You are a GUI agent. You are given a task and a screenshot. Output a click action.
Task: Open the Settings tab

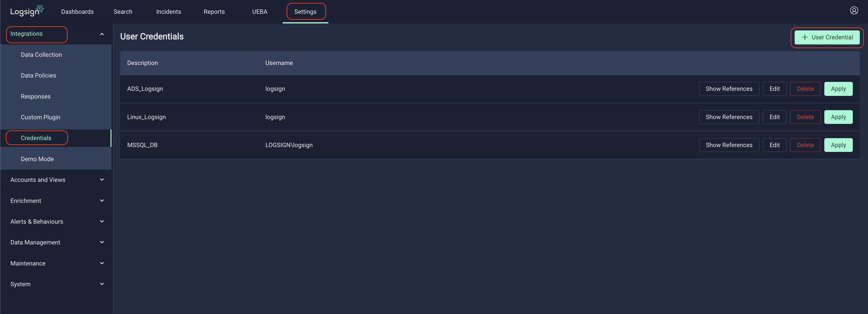305,12
